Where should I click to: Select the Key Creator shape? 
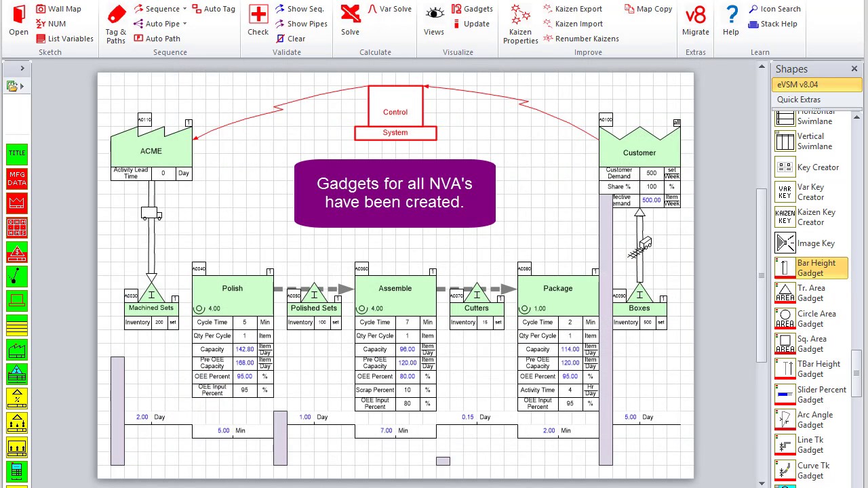(x=811, y=167)
